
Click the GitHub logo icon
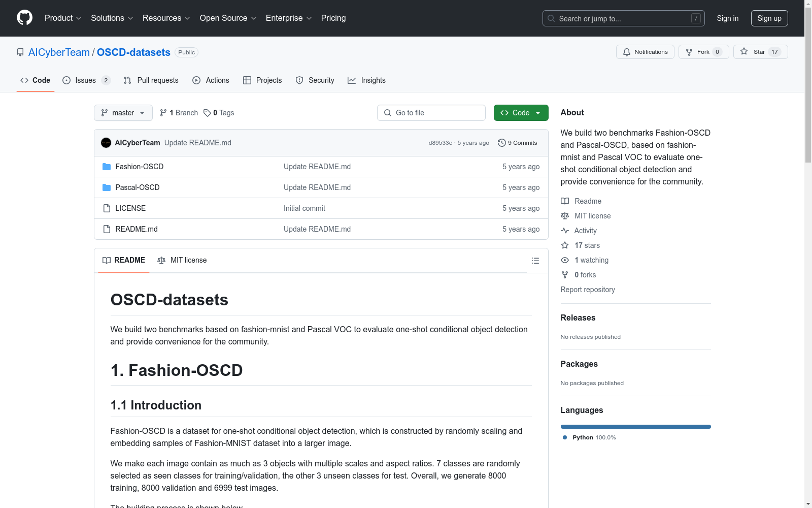coord(24,18)
